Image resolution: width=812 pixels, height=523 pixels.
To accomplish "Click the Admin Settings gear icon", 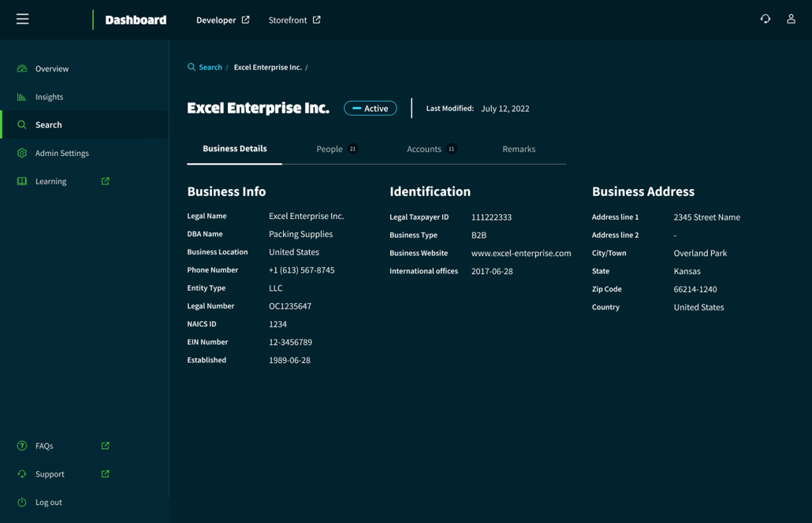I will pos(22,153).
